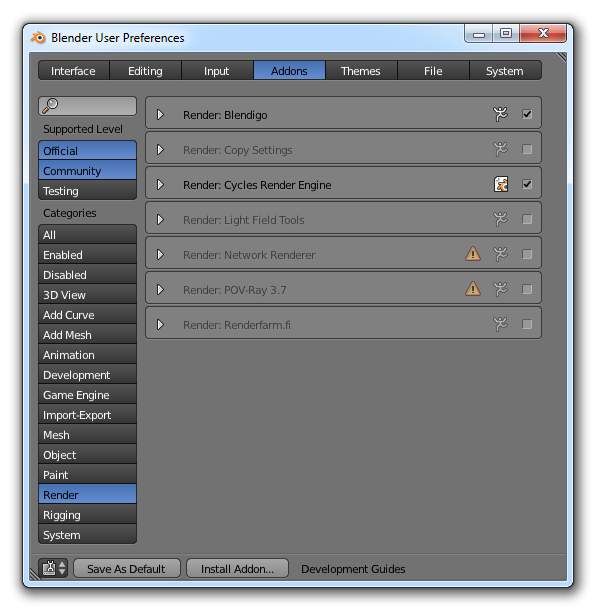Expand the Render: Network Renderer entry
Image resolution: width=596 pixels, height=610 pixels.
pyautogui.click(x=160, y=254)
